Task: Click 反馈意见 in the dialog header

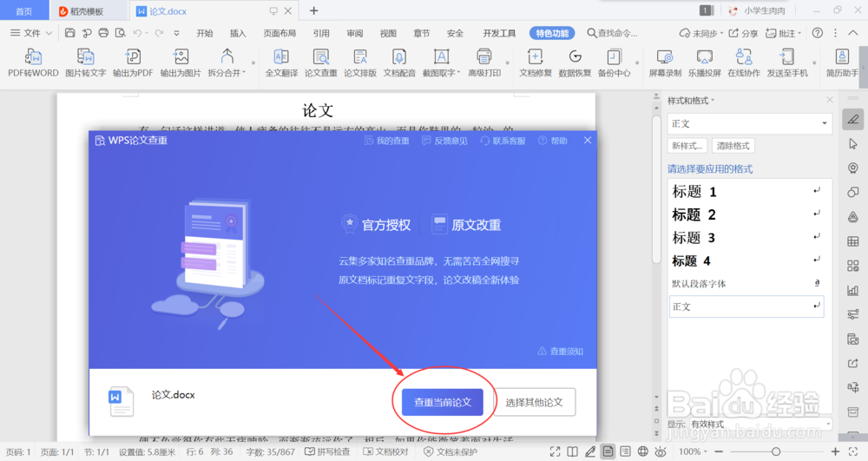Action: pyautogui.click(x=444, y=141)
